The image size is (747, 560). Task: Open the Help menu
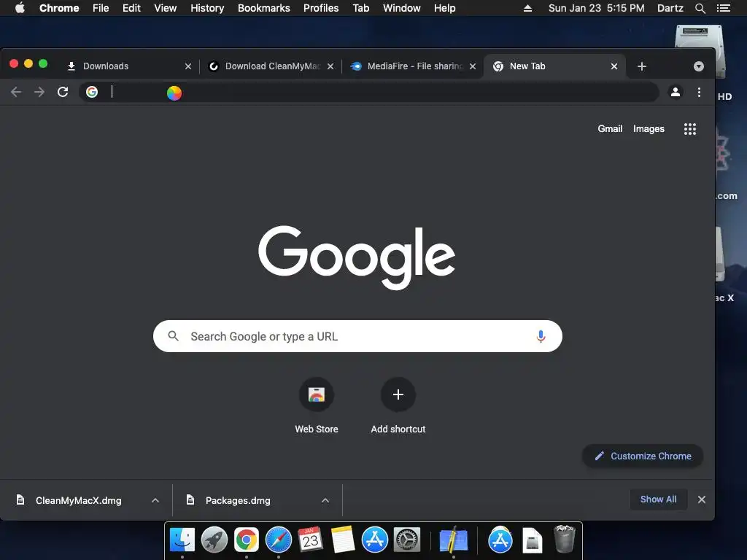point(444,8)
